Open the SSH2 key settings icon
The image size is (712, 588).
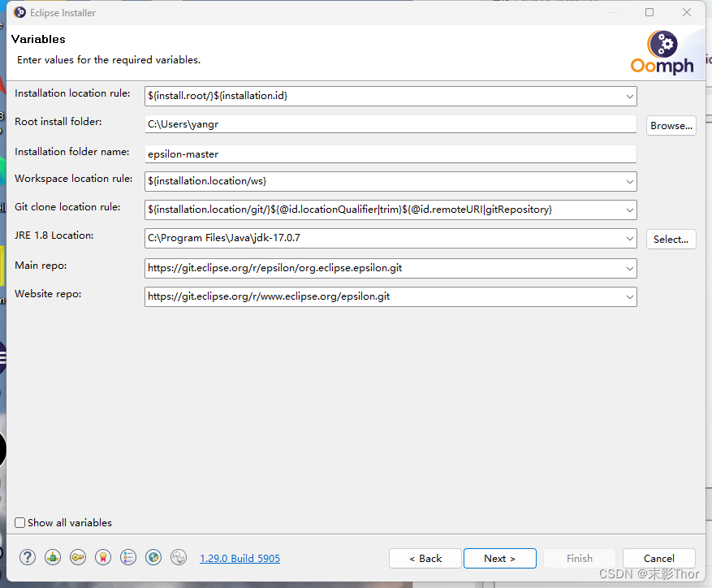pyautogui.click(x=78, y=557)
